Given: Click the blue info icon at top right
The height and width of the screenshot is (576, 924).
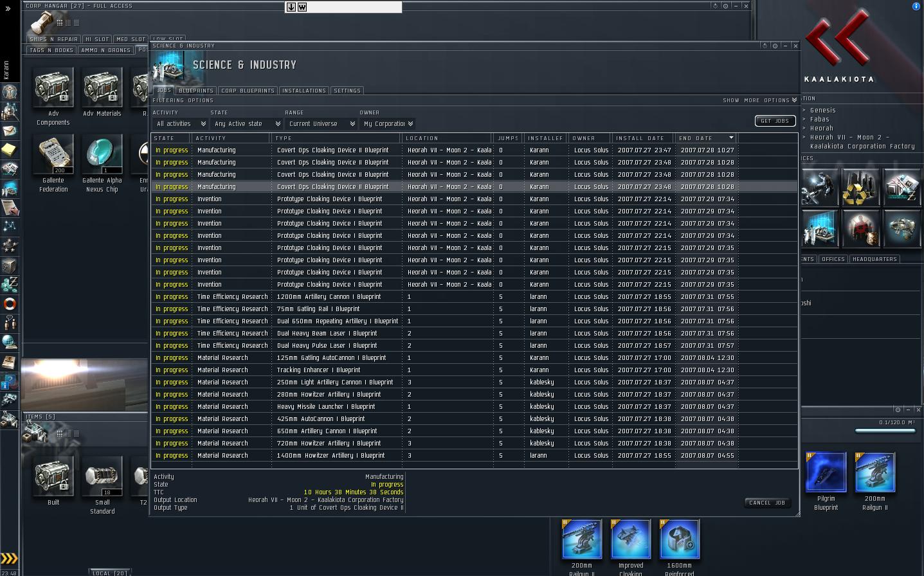Looking at the screenshot, I should pyautogui.click(x=916, y=6).
